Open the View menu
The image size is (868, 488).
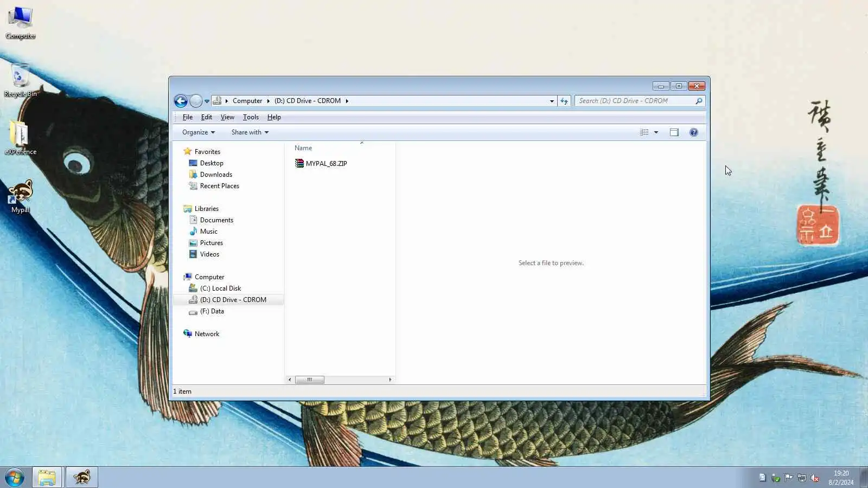point(227,117)
